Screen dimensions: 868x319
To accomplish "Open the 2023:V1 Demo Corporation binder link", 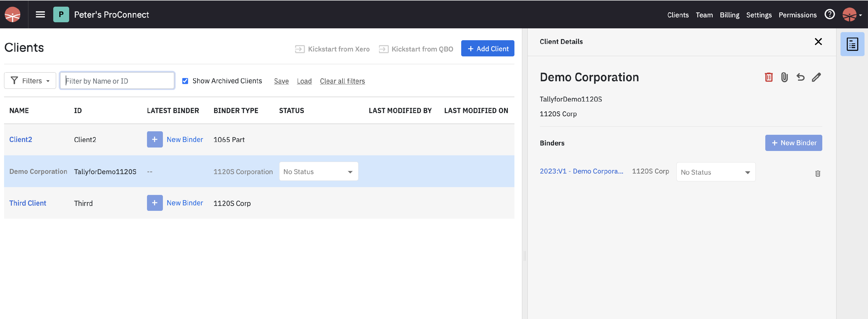I will point(581,171).
